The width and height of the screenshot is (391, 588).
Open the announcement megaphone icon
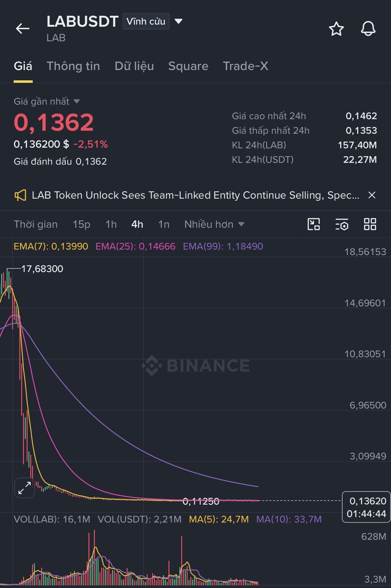click(20, 195)
